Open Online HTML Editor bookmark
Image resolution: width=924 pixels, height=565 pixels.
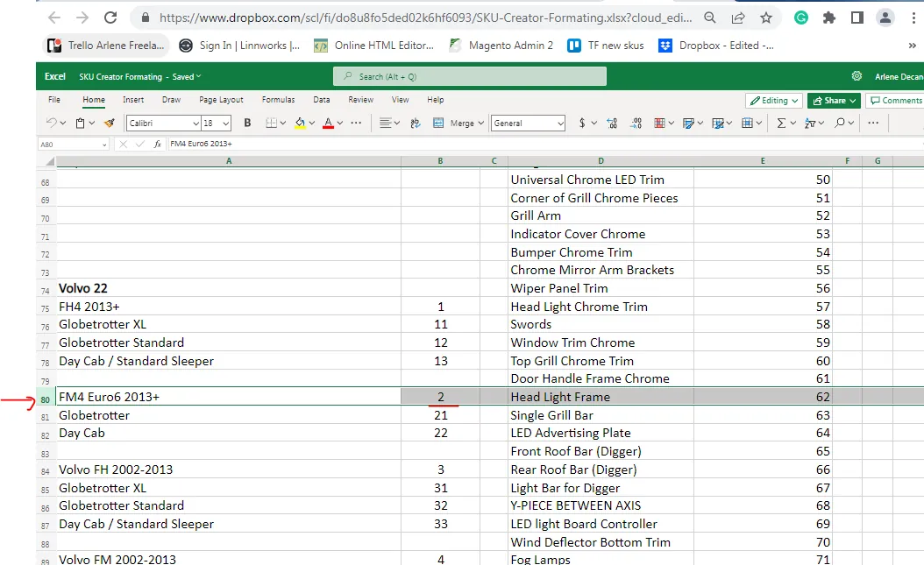374,46
